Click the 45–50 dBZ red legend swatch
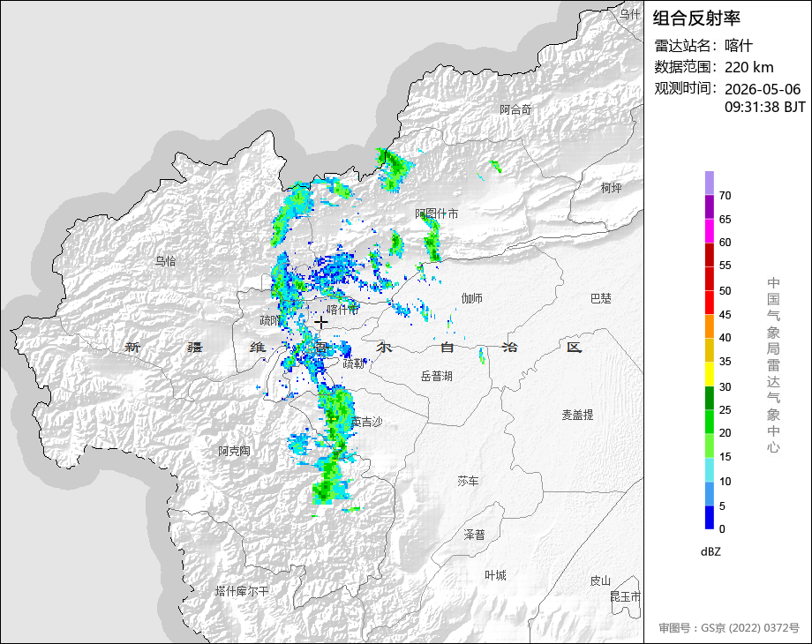812x644 pixels. click(x=710, y=303)
